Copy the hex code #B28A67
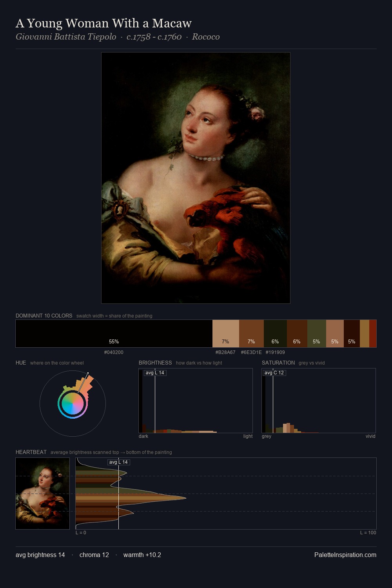Image resolution: width=392 pixels, height=588 pixels. coord(225,352)
